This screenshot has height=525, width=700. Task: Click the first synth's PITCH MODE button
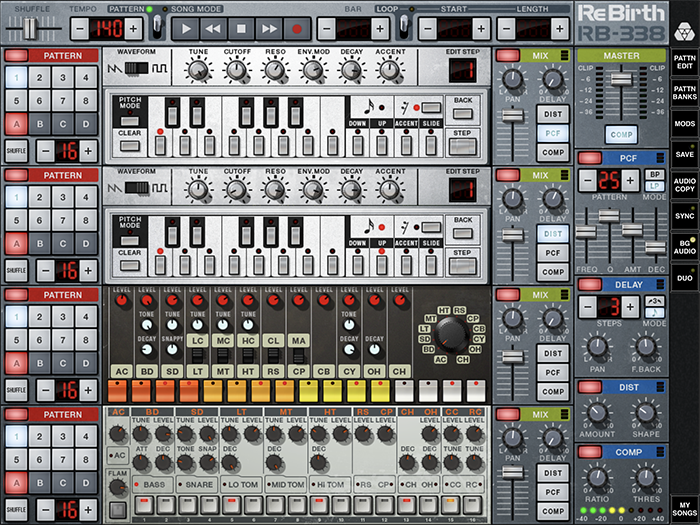(x=129, y=121)
